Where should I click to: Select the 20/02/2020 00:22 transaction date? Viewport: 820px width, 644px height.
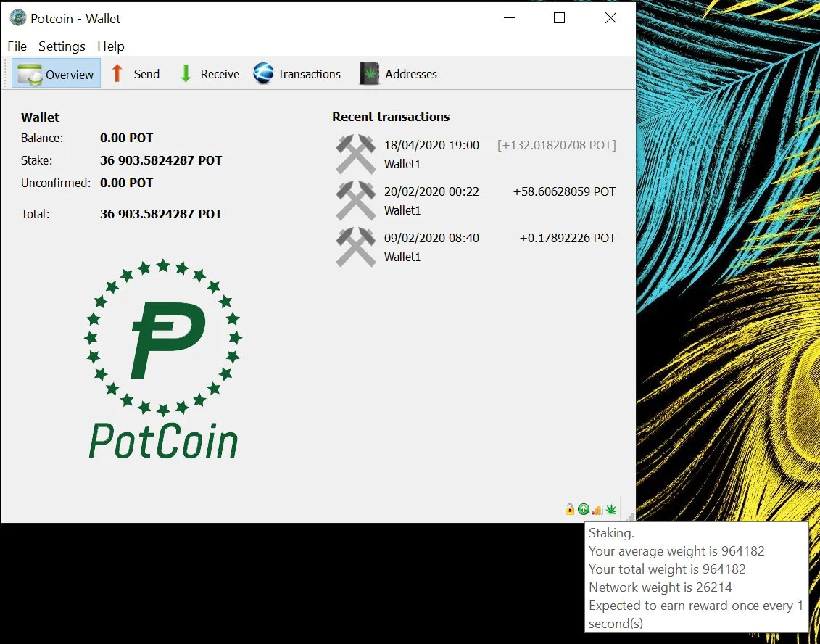click(431, 191)
